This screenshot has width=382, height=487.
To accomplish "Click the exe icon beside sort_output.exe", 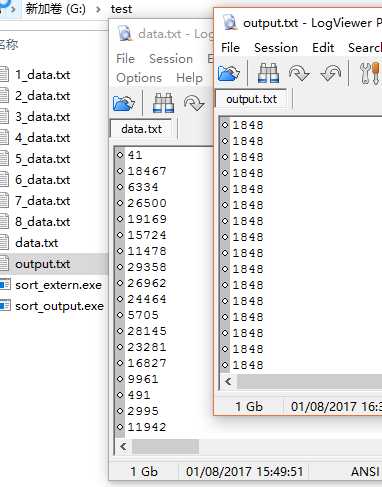I will click(5, 306).
